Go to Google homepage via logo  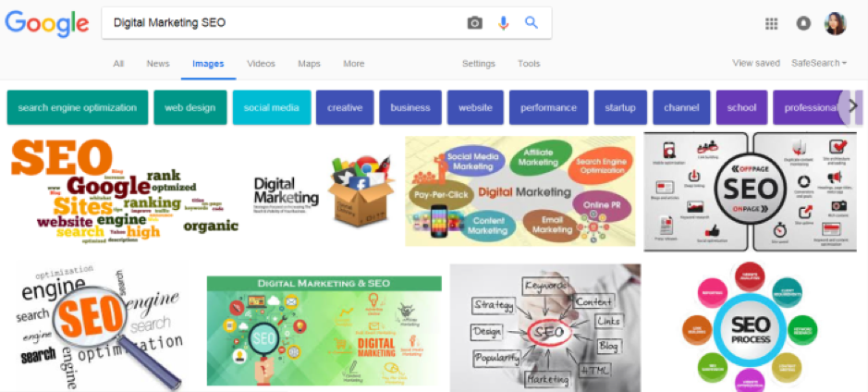pyautogui.click(x=46, y=24)
